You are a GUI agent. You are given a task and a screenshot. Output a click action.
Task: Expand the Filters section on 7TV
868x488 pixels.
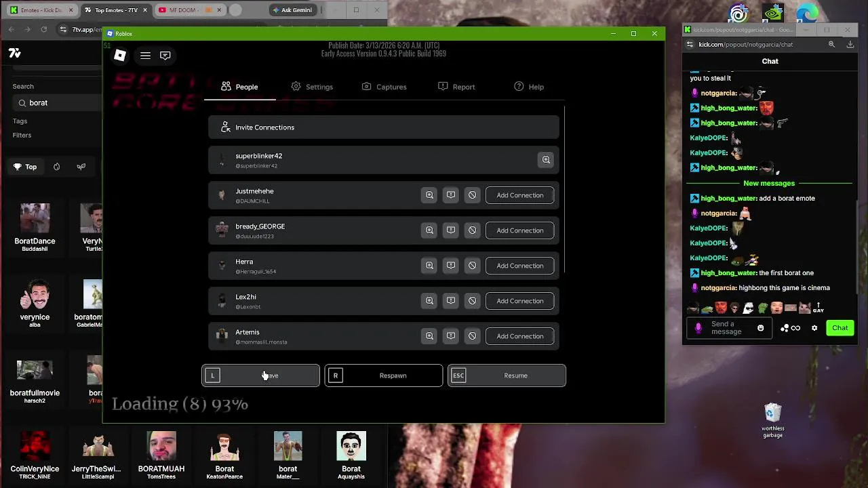22,136
